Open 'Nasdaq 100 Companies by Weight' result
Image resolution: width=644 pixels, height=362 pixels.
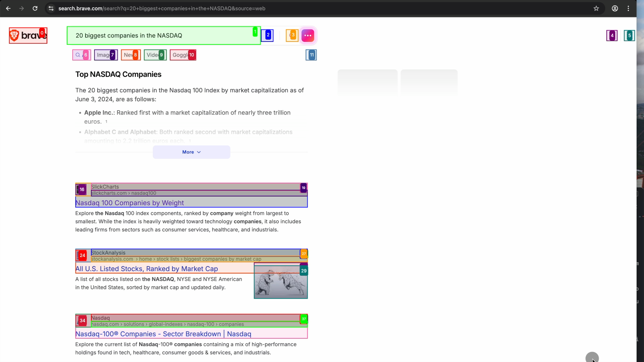point(129,203)
